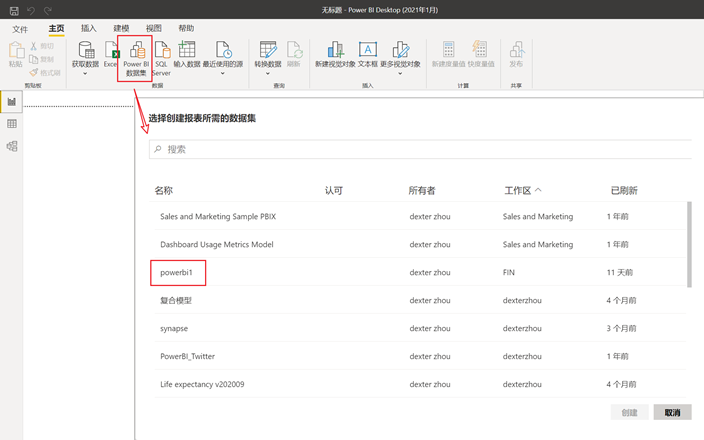Screen dimensions: 704x440
Task: Expand the 最近使用的源 dropdown arrow
Action: point(223,74)
